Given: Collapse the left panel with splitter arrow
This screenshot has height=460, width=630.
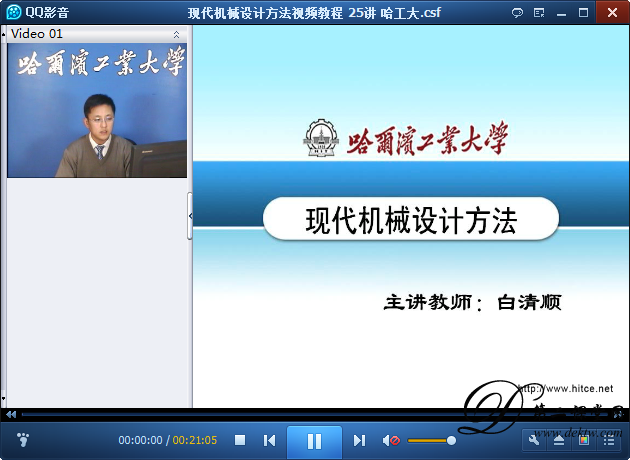Looking at the screenshot, I should click(x=190, y=216).
